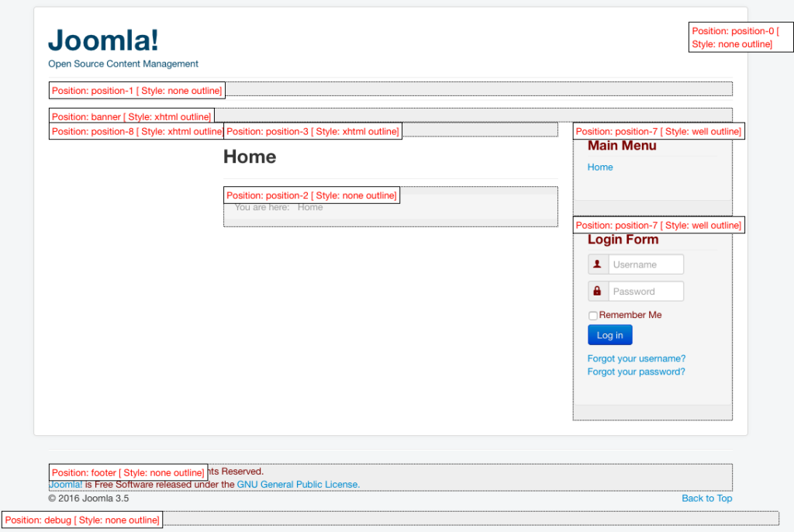794x532 pixels.
Task: Click the Back to Top link
Action: point(707,498)
